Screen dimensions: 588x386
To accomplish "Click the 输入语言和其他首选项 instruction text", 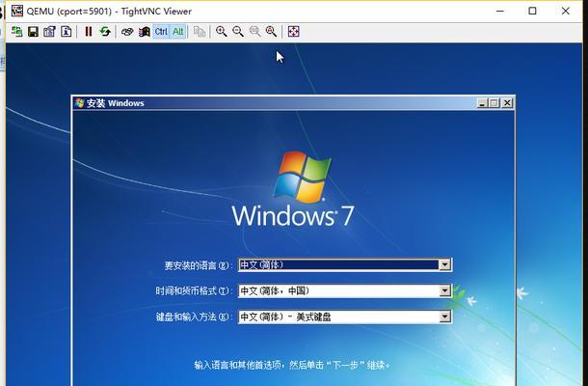I will coord(292,365).
